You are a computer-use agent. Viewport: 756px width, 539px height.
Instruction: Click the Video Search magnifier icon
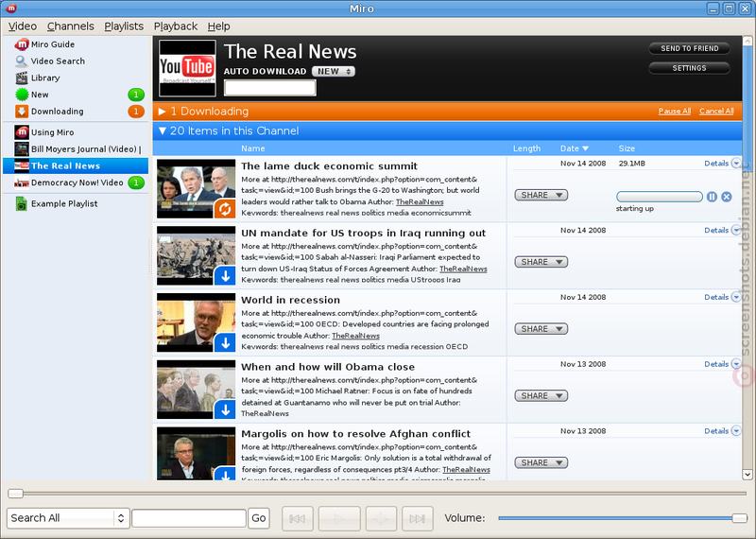coord(21,61)
